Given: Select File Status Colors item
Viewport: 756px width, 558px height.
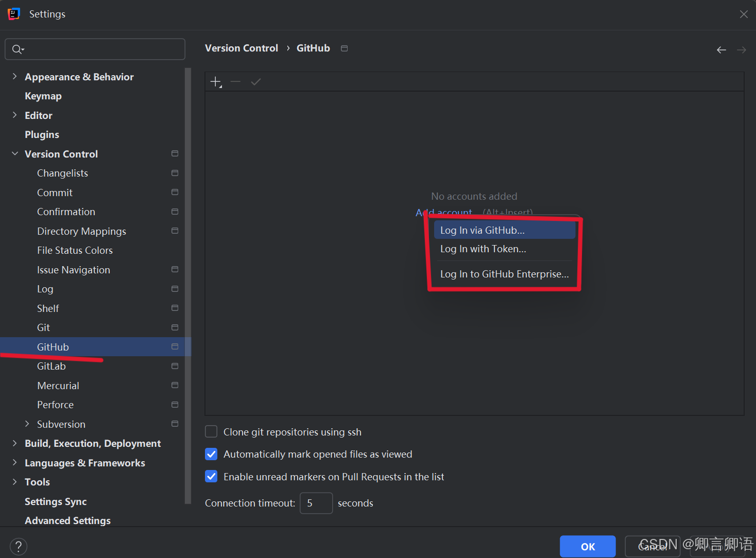Looking at the screenshot, I should 75,250.
